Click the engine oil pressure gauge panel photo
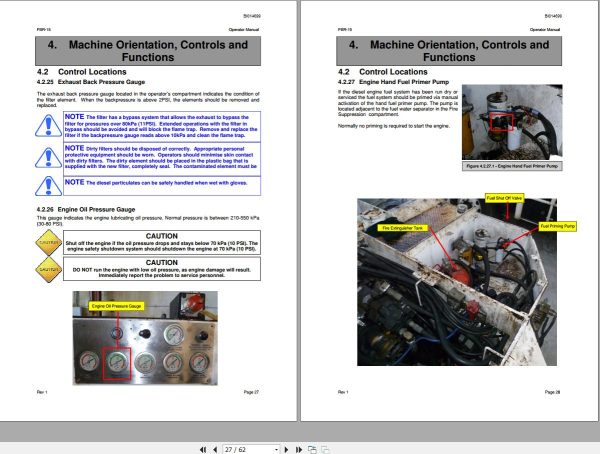The width and height of the screenshot is (600, 454). click(x=145, y=338)
